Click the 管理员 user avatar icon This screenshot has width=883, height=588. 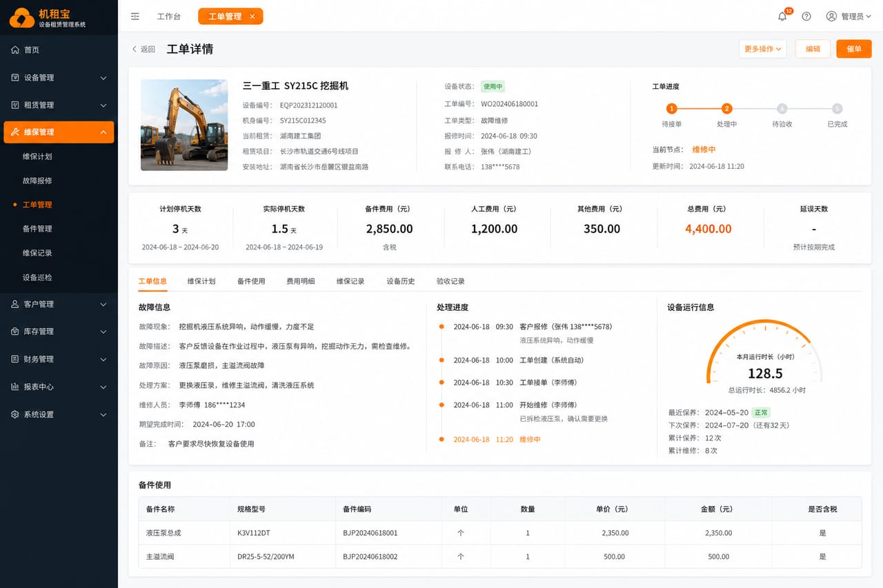click(x=831, y=17)
